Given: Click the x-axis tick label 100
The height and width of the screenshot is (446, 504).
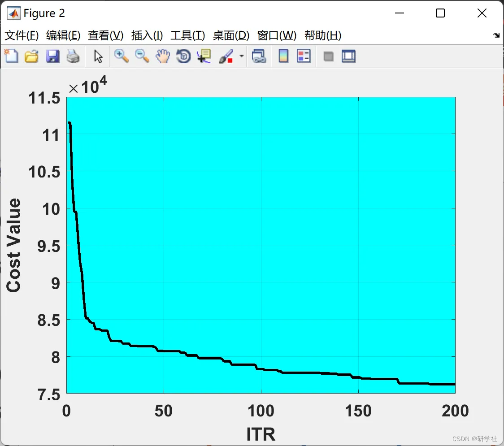Looking at the screenshot, I should point(261,411).
